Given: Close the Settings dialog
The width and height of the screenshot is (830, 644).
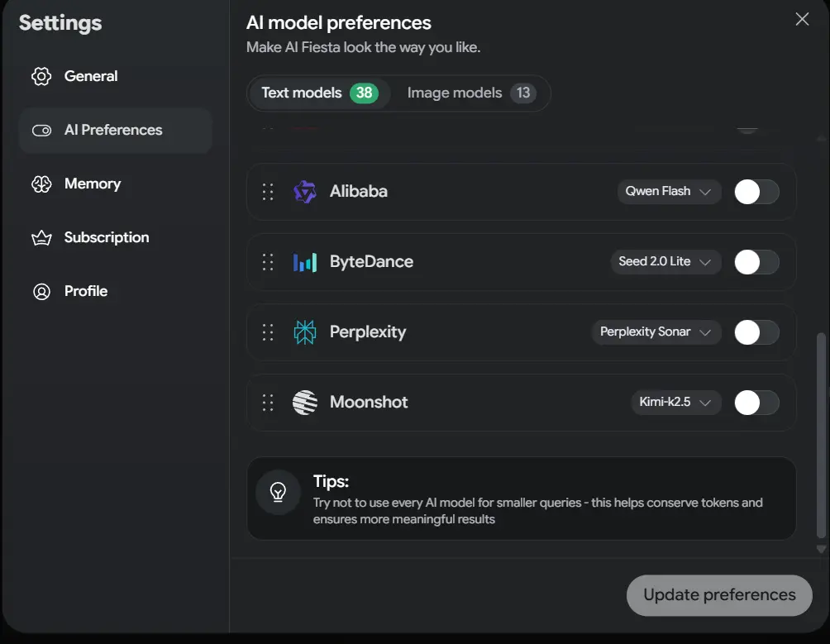Looking at the screenshot, I should click(x=802, y=19).
